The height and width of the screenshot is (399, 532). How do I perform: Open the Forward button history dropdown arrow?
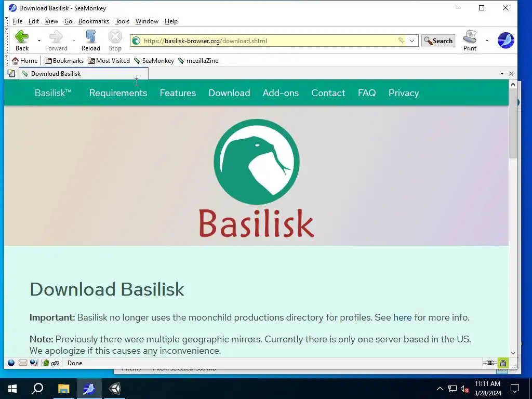tap(74, 41)
